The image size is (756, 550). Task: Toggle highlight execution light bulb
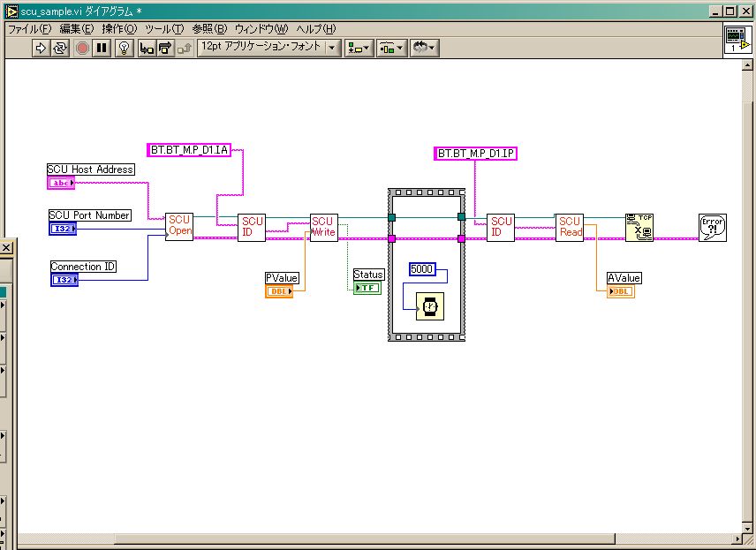[125, 49]
